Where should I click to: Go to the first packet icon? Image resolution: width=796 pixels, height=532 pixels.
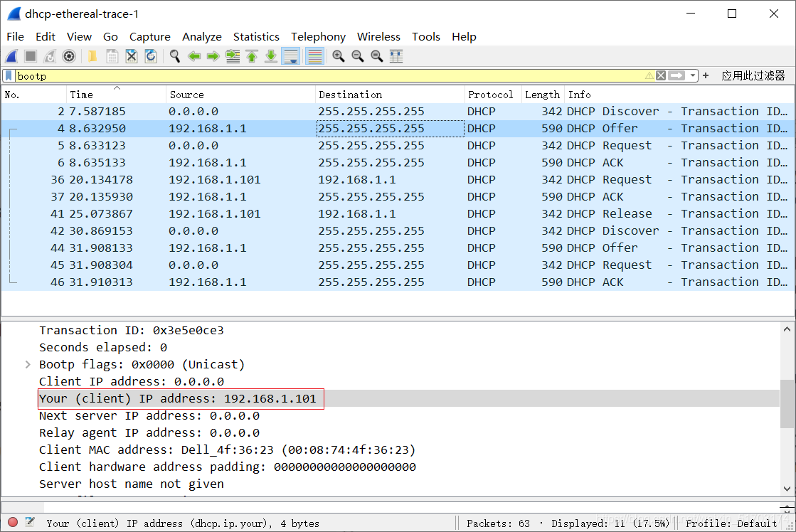(x=252, y=56)
